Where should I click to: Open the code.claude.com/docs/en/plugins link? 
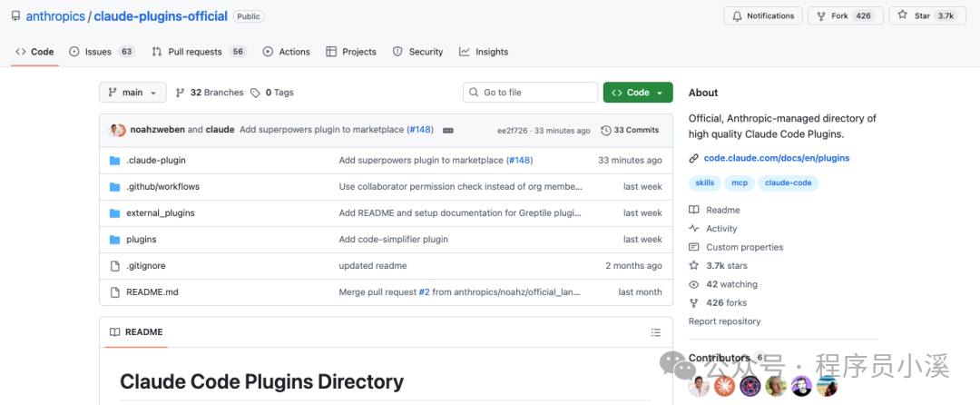[x=777, y=158]
